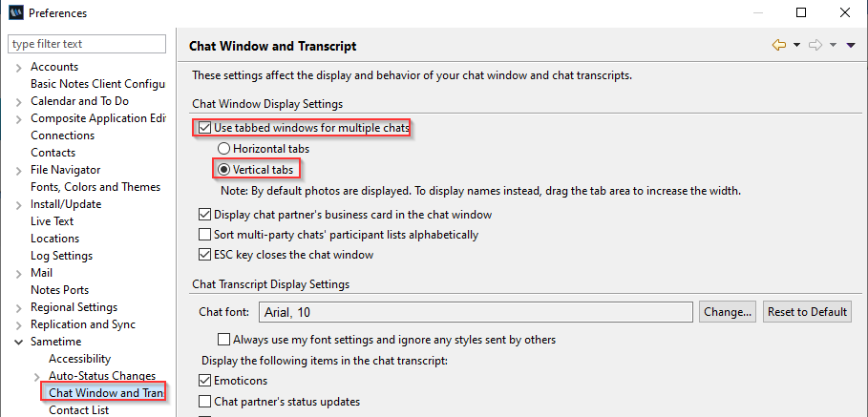Screen dimensions: 868x417
Task: Disable ESC key closes the chat window
Action: pyautogui.click(x=204, y=255)
